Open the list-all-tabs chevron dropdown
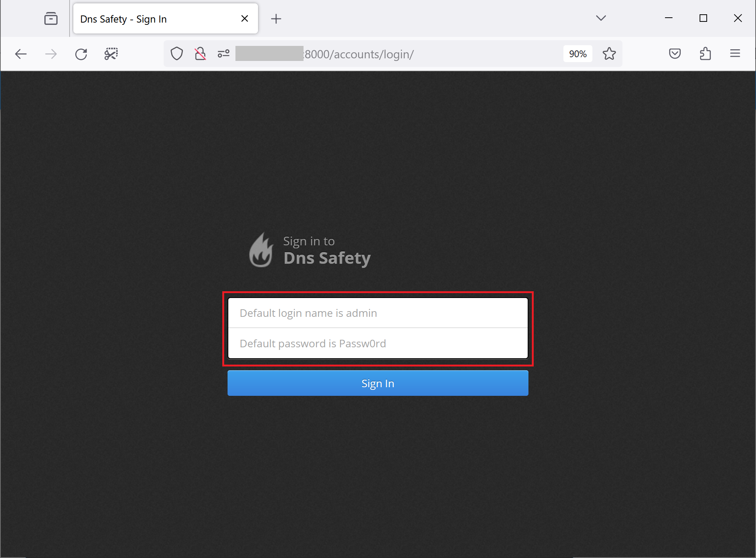756x558 pixels. pyautogui.click(x=601, y=18)
